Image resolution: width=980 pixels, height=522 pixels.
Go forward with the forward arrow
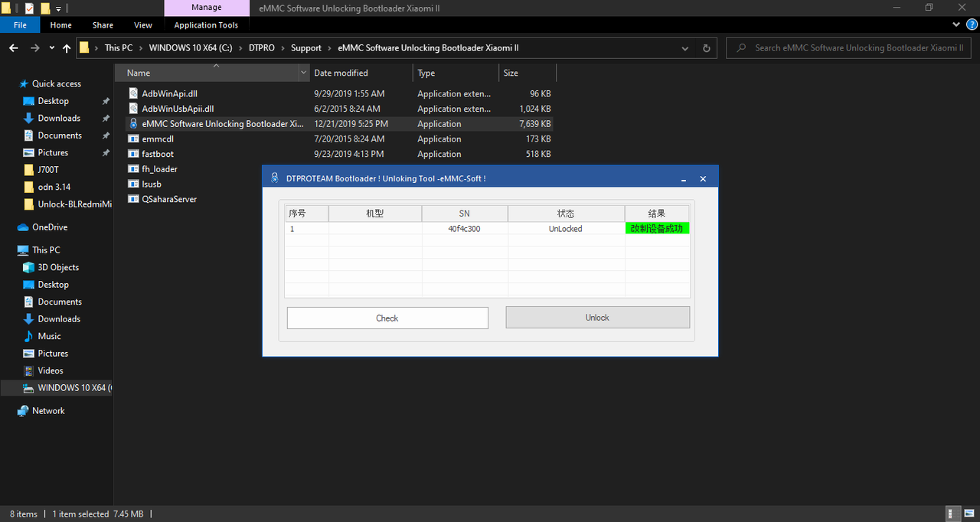pos(35,47)
